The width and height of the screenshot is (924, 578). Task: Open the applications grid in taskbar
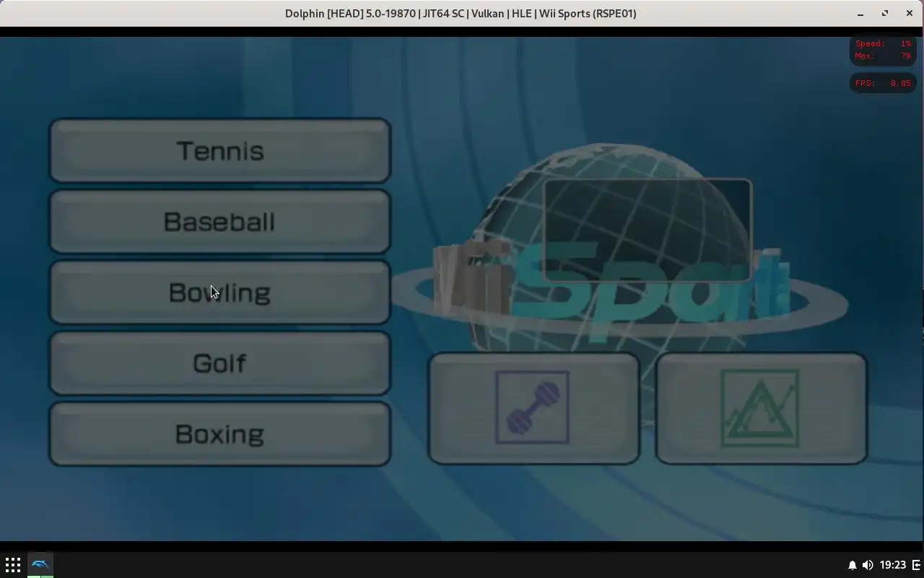pos(13,565)
